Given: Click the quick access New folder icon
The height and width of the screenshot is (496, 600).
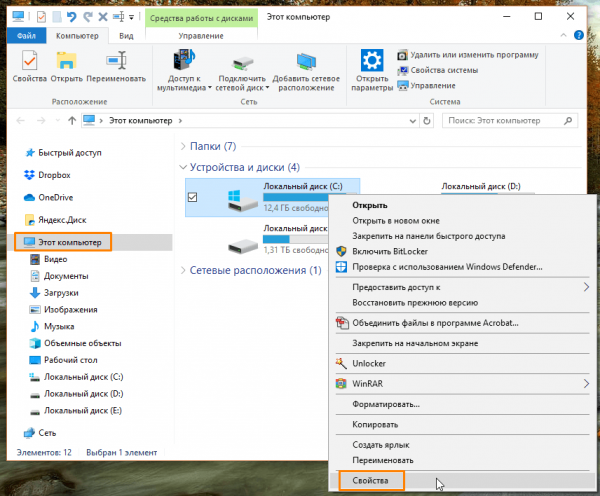Looking at the screenshot, I should [57, 16].
